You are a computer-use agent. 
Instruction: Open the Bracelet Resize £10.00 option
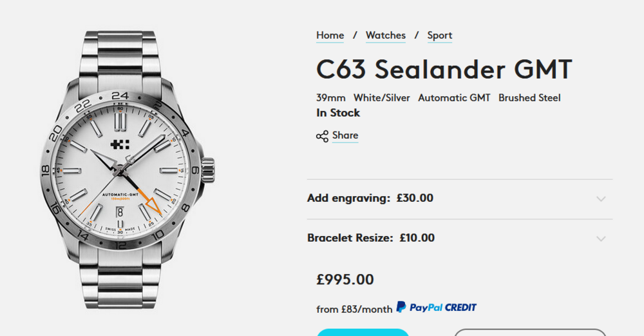coord(371,238)
